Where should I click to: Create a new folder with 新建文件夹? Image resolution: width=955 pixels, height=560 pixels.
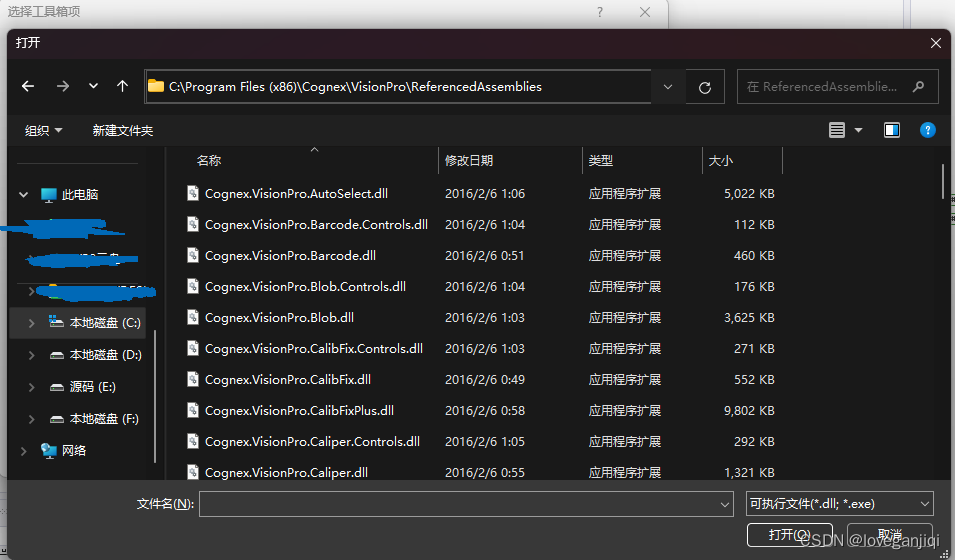122,130
